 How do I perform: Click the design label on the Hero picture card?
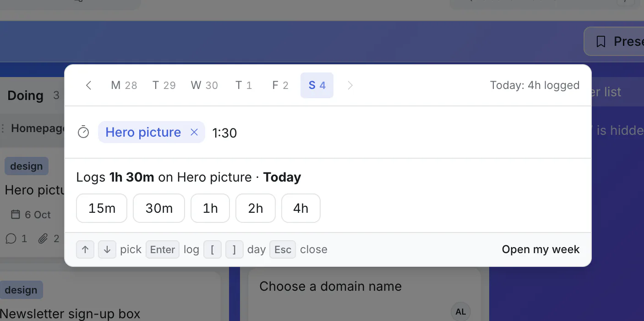27,166
